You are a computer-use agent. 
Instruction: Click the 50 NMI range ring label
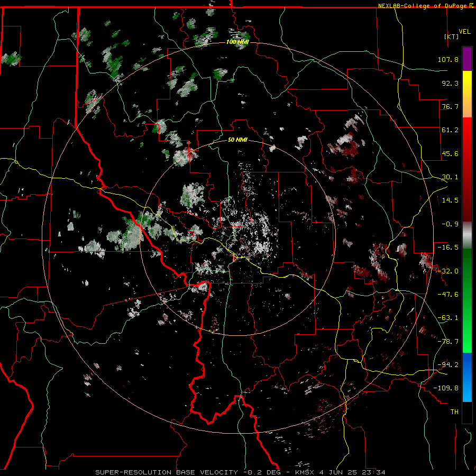tap(237, 140)
